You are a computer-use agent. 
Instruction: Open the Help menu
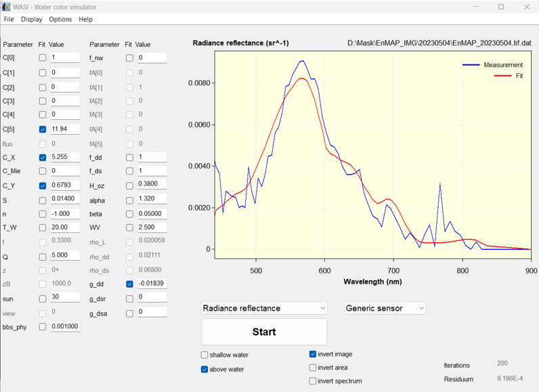tap(85, 19)
